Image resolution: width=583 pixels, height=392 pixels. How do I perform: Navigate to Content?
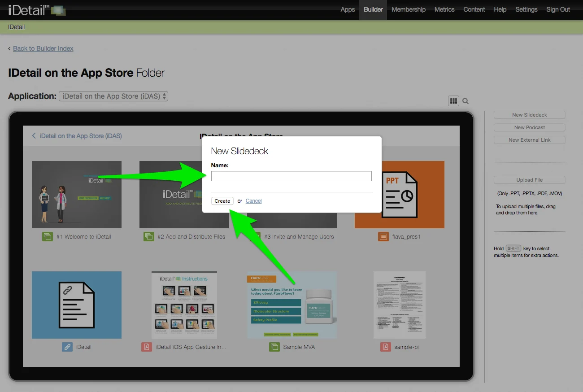(x=474, y=9)
